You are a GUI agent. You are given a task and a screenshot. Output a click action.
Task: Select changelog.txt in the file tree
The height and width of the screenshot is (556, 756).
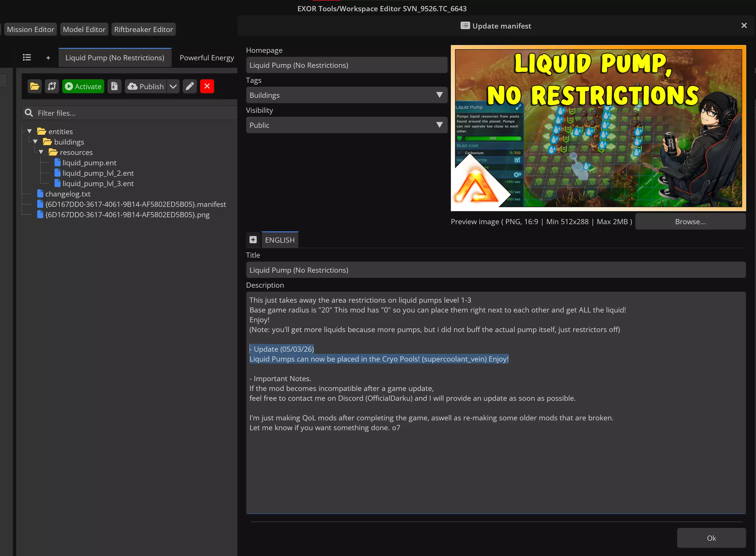point(67,194)
